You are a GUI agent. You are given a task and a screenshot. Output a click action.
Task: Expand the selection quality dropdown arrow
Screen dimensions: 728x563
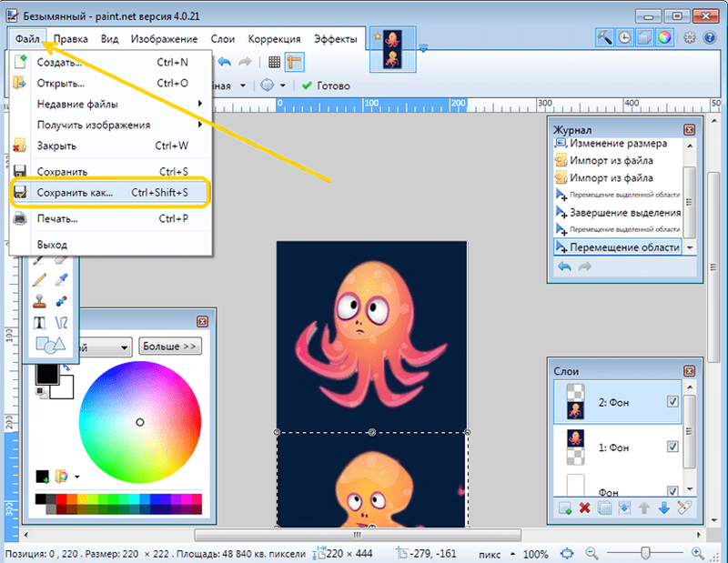click(x=242, y=85)
